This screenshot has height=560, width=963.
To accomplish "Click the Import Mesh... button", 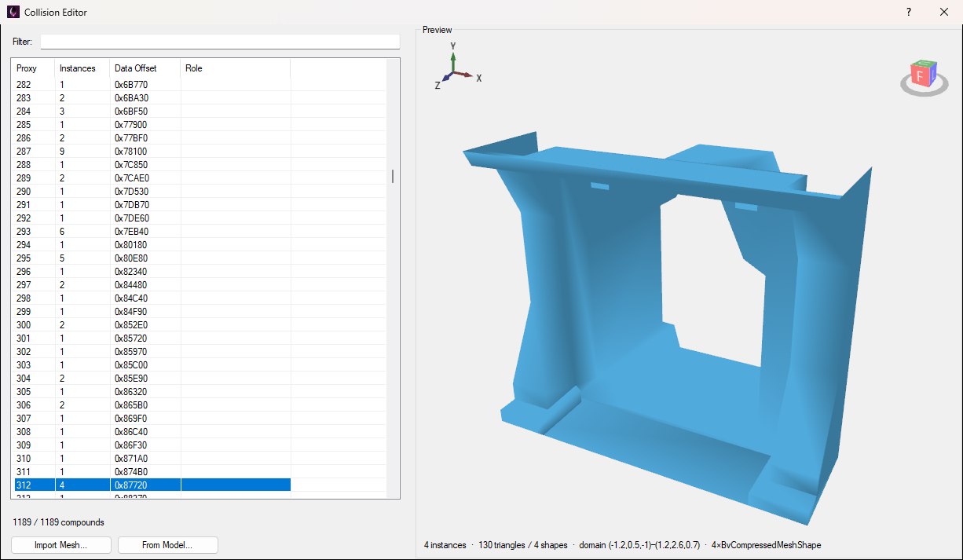I will [60, 545].
